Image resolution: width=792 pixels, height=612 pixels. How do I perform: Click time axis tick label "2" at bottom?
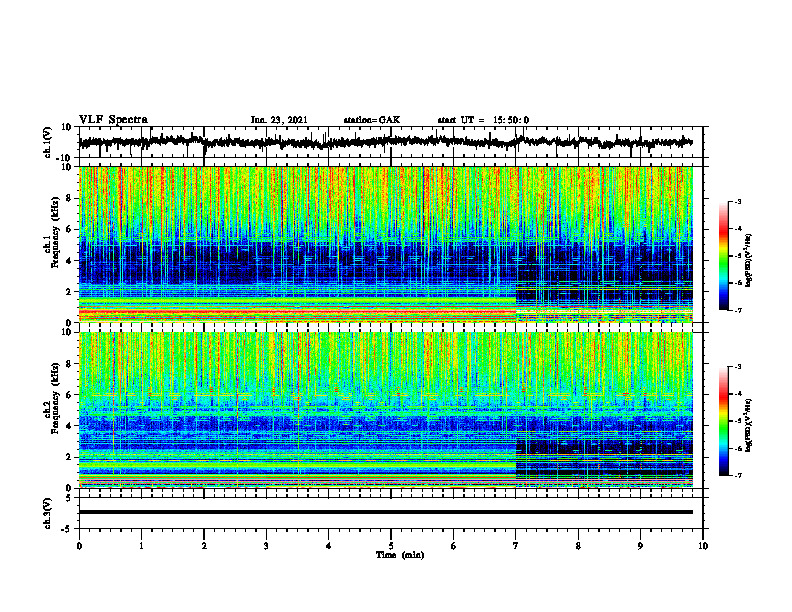tap(204, 546)
